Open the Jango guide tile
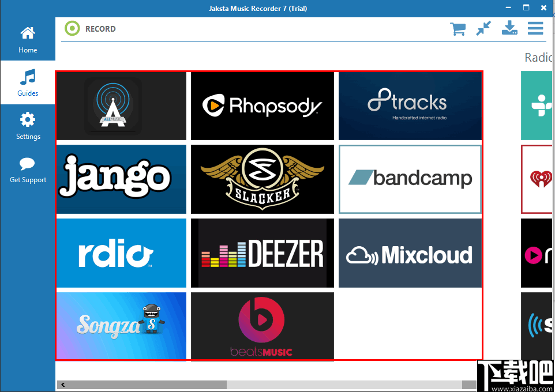555x392 pixels. point(121,179)
